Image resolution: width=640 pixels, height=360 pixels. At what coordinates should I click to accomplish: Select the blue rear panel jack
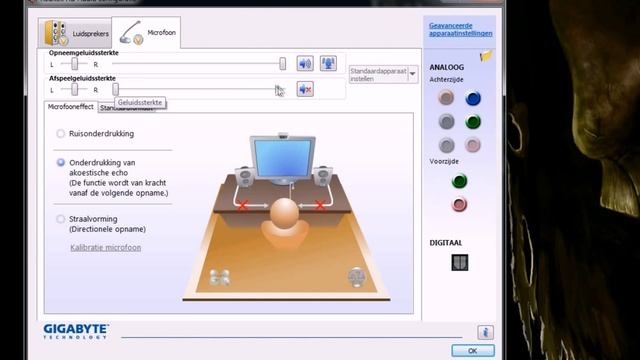coord(473,98)
